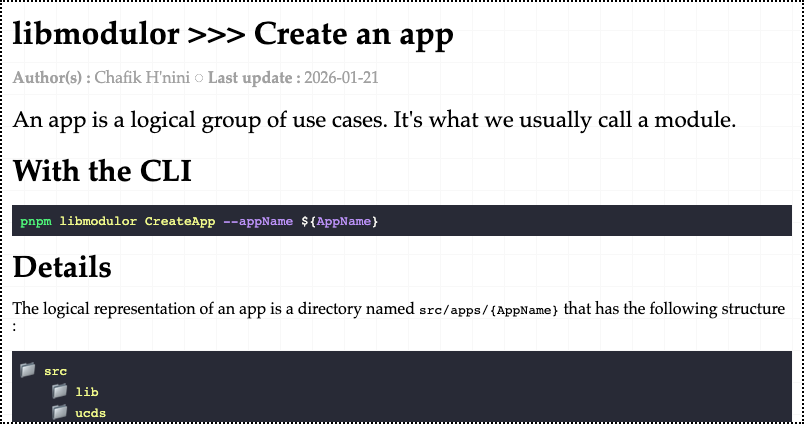This screenshot has height=424, width=805.
Task: Click the 'Author(s) :' label
Action: 52,78
